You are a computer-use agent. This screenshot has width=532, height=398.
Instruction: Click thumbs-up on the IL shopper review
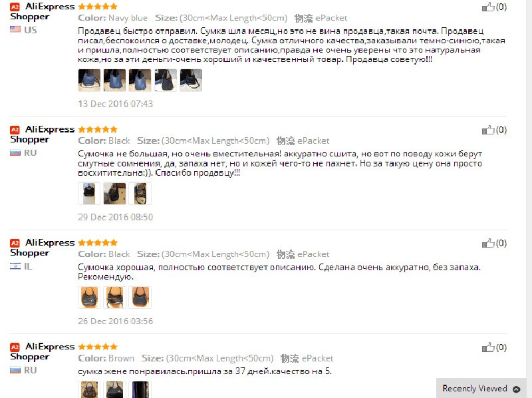coord(488,243)
